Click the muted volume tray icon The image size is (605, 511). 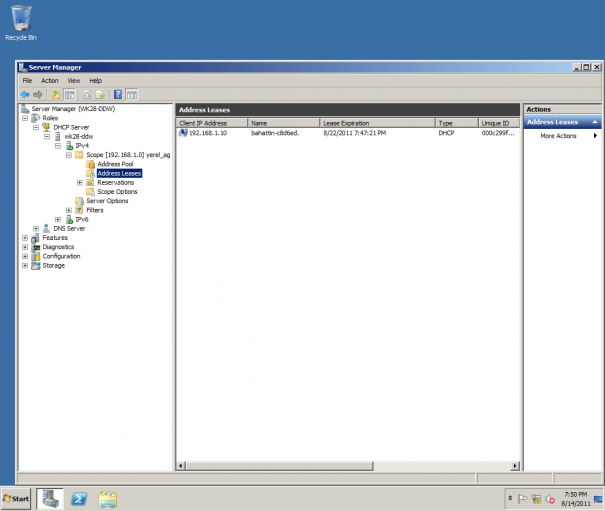coord(550,499)
